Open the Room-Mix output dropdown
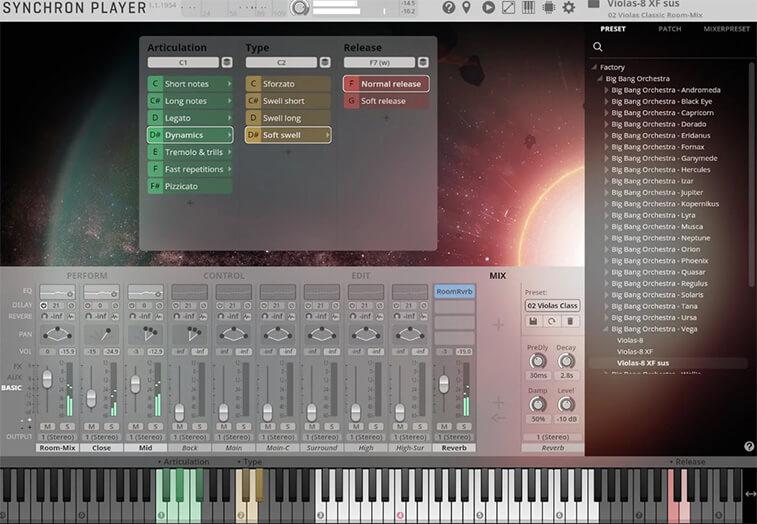 click(x=56, y=437)
